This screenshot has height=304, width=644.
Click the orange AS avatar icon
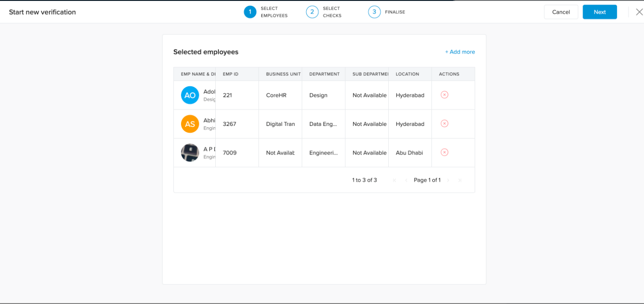190,124
